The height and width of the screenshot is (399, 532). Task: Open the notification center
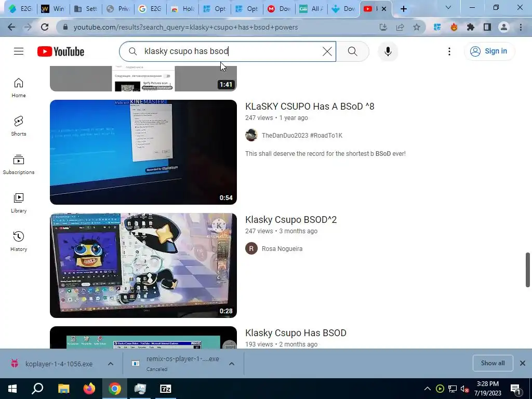(515, 389)
